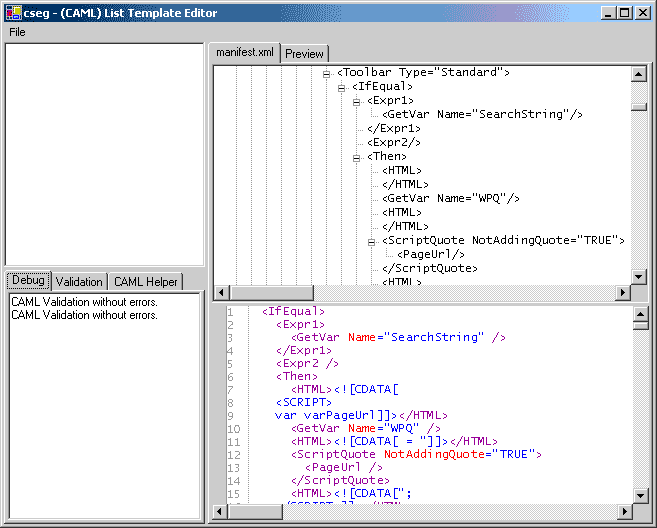Click the <Expr2 /> code line
657x528 pixels.
(307, 363)
